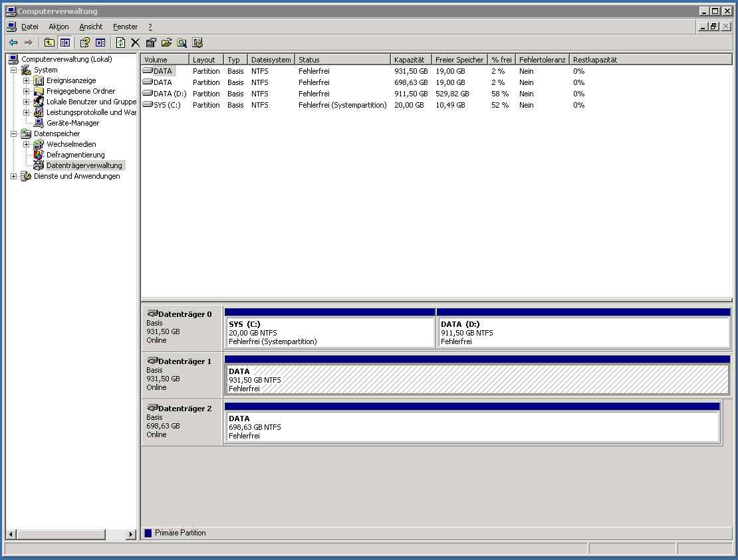This screenshot has width=738, height=560.
Task: Click the help sheet icon with question mark
Action: [84, 43]
